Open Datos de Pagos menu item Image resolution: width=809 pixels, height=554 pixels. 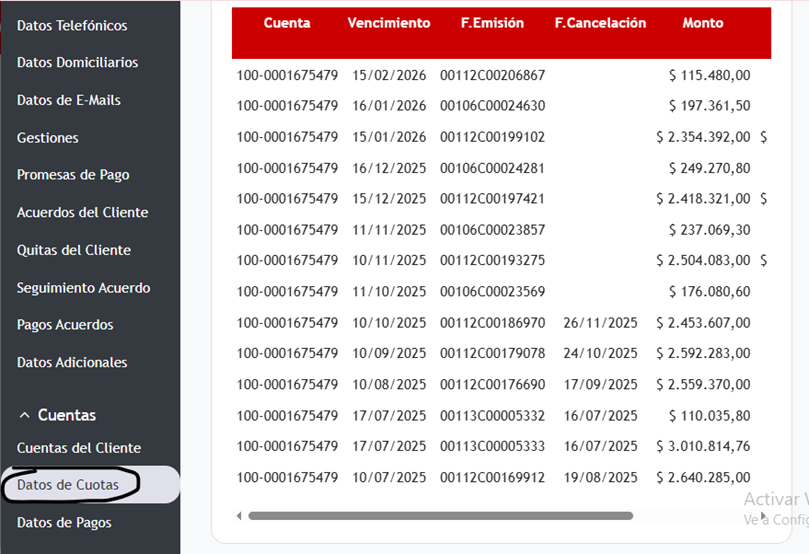[64, 522]
